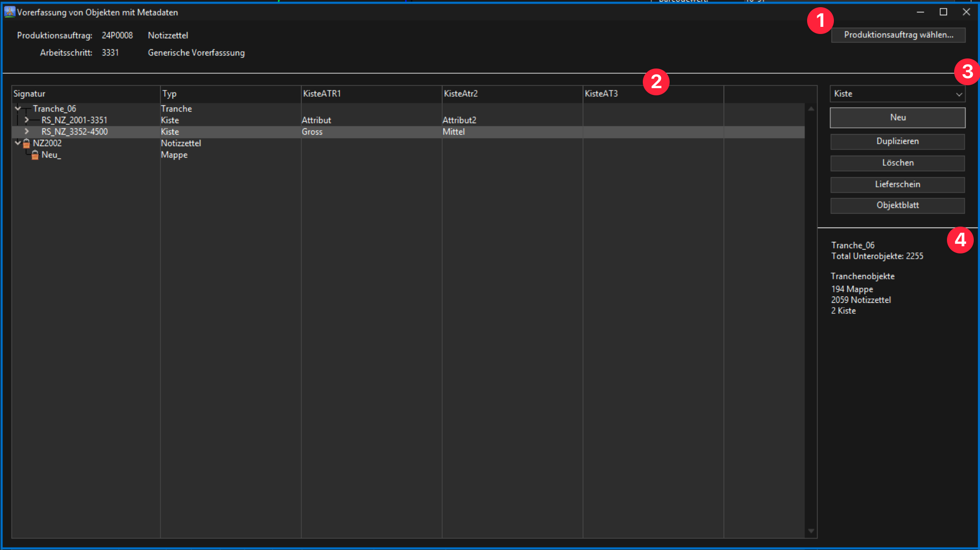The height and width of the screenshot is (550, 980).
Task: Expand the RS_NZ_3352-4500 Kiste node
Action: 27,132
